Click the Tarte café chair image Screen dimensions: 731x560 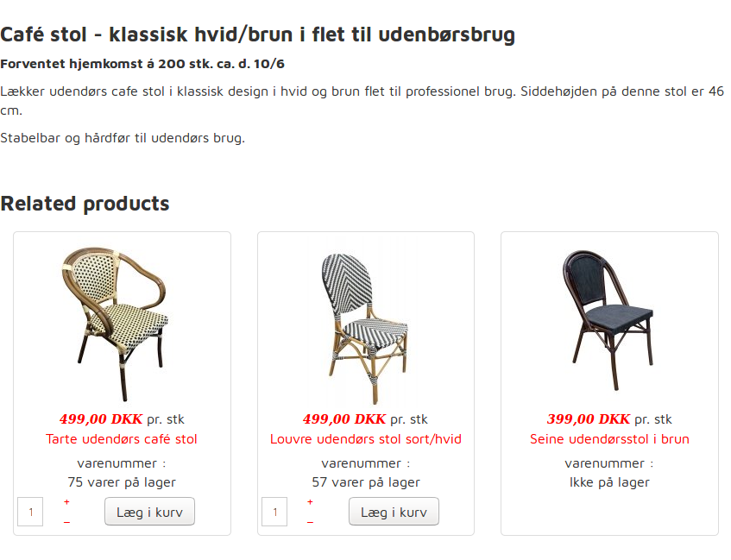[112, 315]
